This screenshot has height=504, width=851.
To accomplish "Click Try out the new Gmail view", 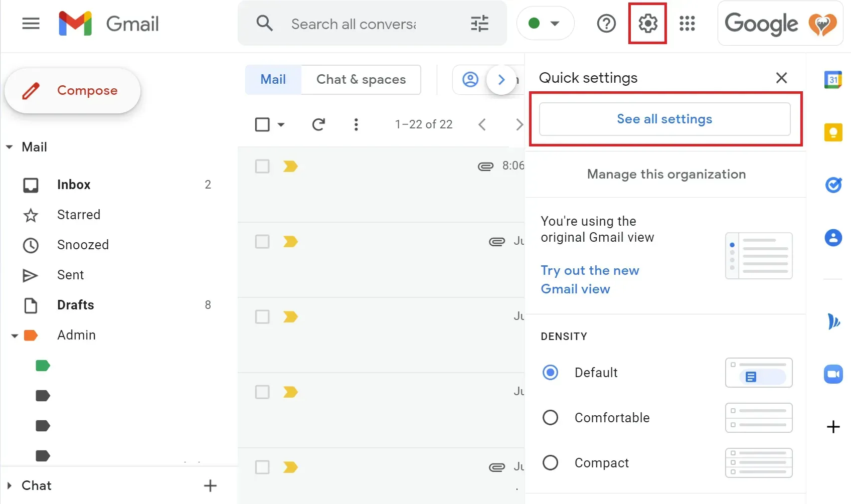I will pyautogui.click(x=590, y=279).
